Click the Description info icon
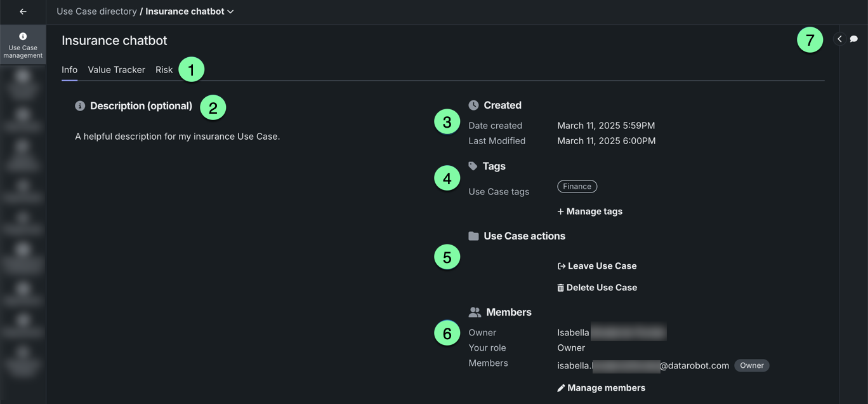Screen dimensions: 868x404 click(x=80, y=106)
